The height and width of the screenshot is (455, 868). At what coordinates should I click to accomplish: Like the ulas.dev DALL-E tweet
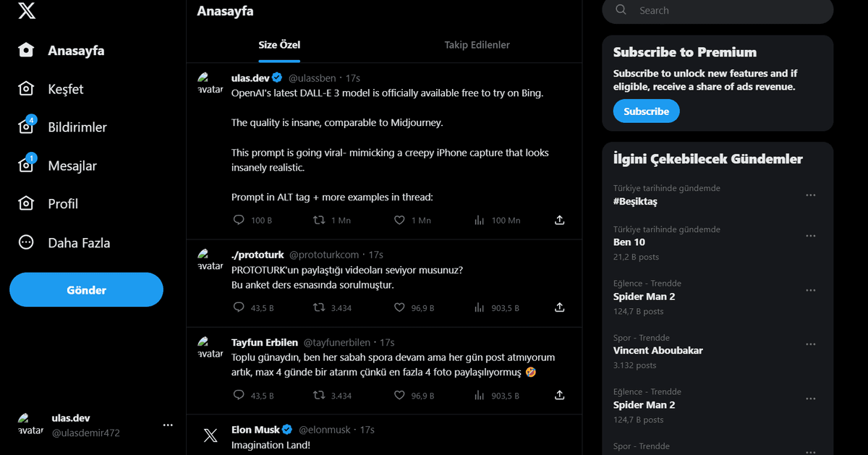click(399, 220)
